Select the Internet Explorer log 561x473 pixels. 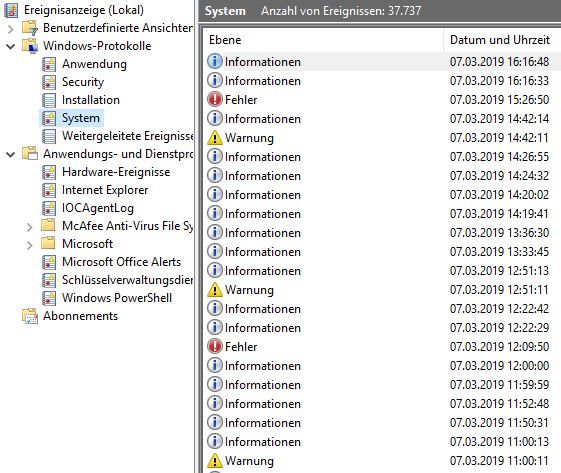coord(105,190)
